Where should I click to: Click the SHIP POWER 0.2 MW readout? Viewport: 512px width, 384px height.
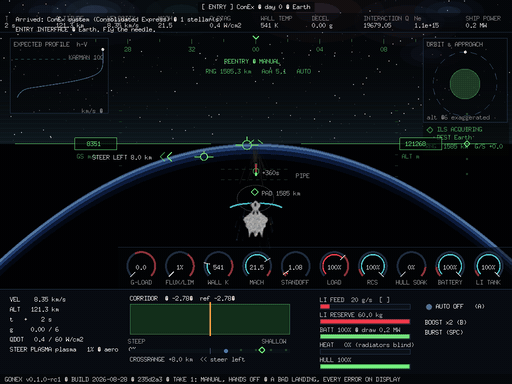pyautogui.click(x=483, y=22)
